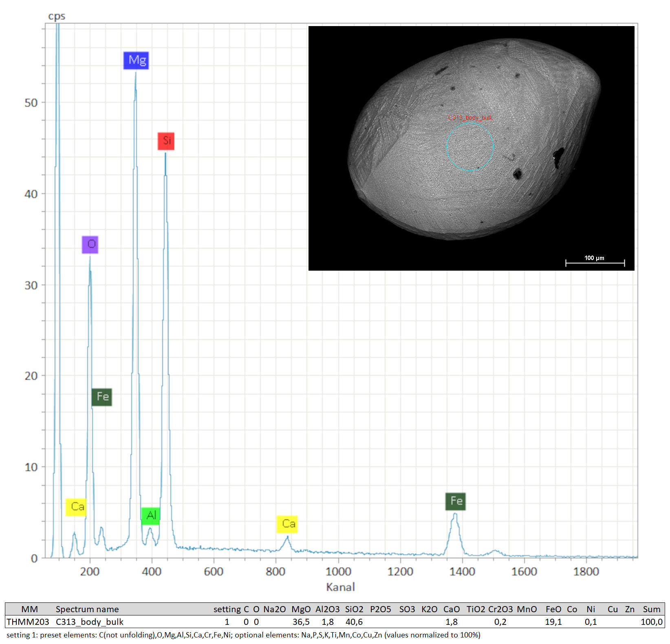Click the Kanal x-axis title

[340, 587]
